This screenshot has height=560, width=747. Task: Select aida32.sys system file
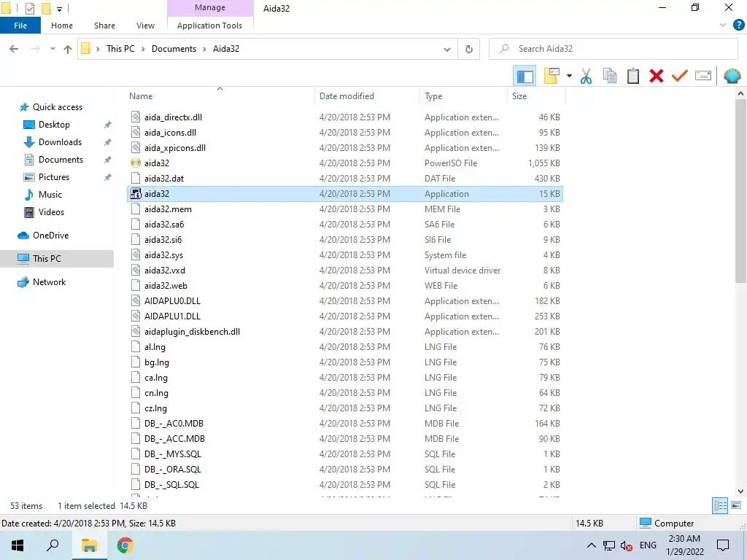163,255
